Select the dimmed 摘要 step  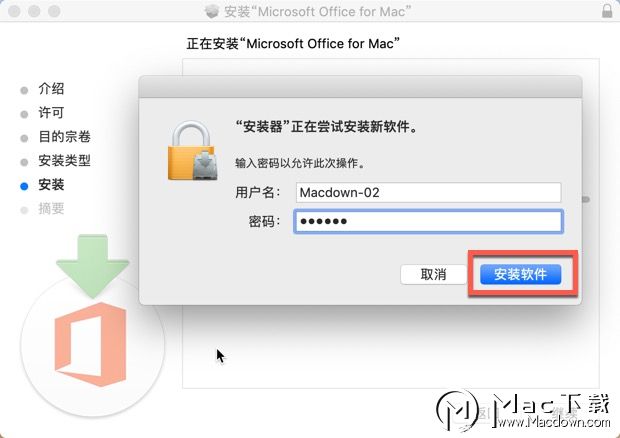[x=51, y=208]
